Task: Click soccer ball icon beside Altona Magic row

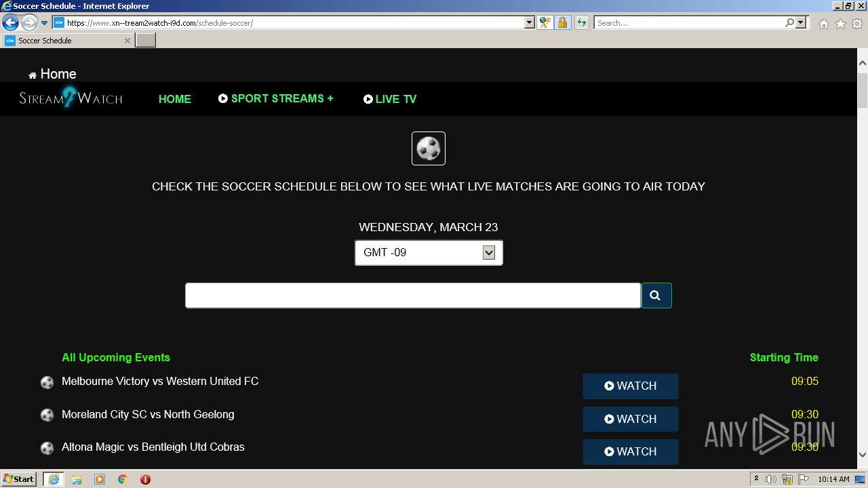Action: [x=47, y=448]
